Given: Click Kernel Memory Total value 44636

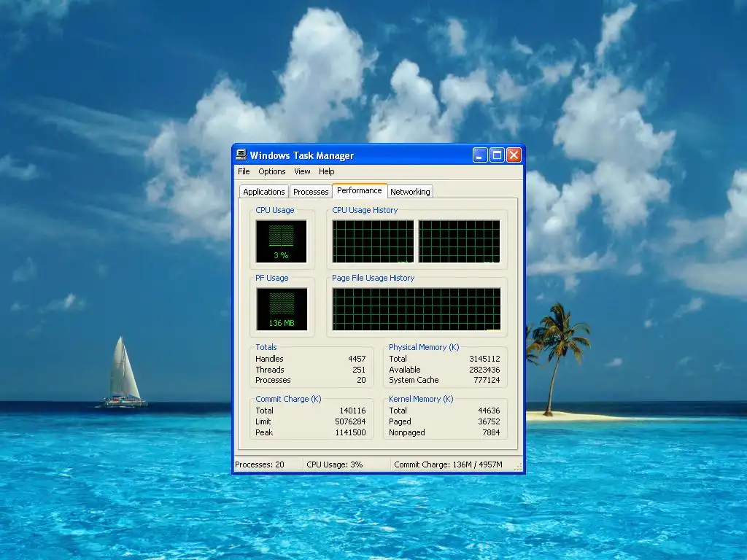Looking at the screenshot, I should coord(489,411).
